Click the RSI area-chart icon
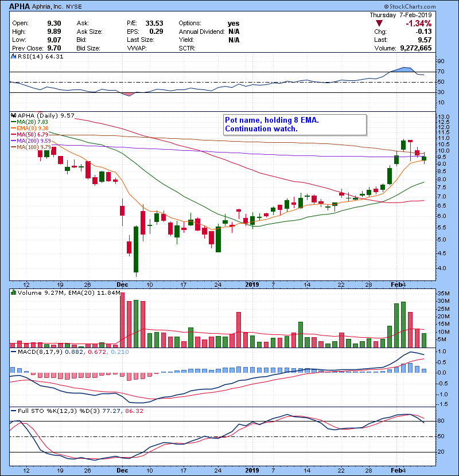The image size is (459, 476). point(13,56)
